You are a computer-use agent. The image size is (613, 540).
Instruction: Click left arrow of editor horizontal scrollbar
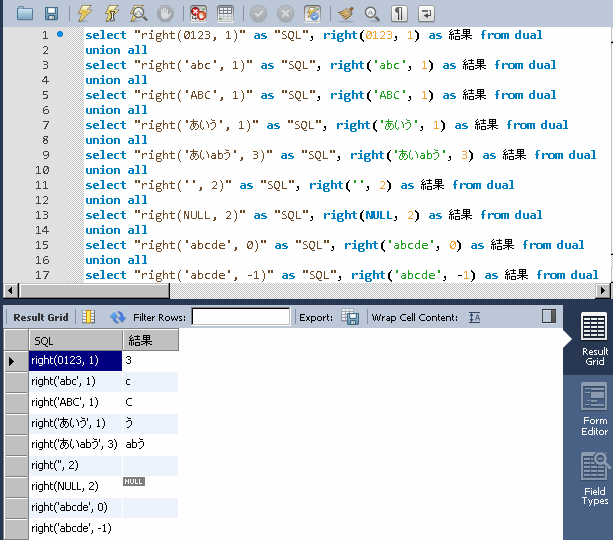10,291
